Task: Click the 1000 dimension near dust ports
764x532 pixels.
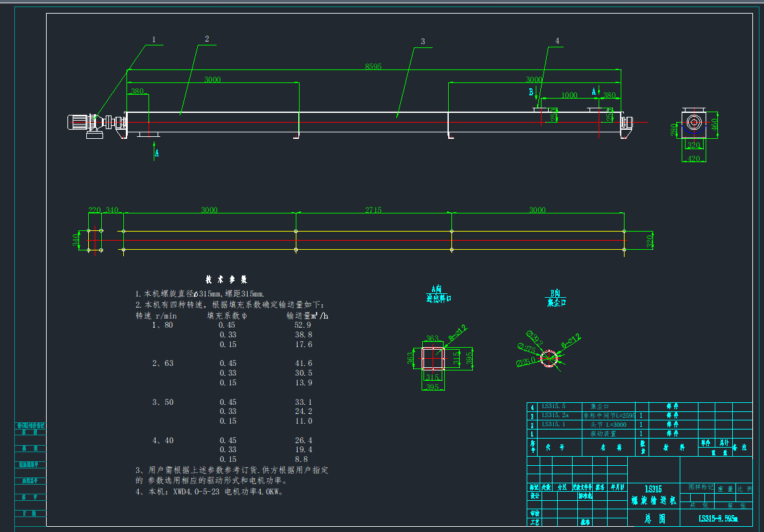Action: click(x=569, y=95)
